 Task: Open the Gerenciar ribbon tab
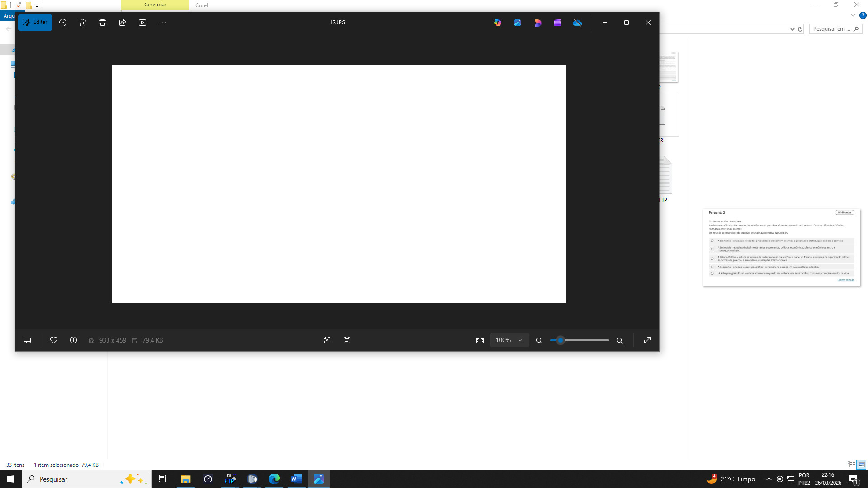(155, 5)
